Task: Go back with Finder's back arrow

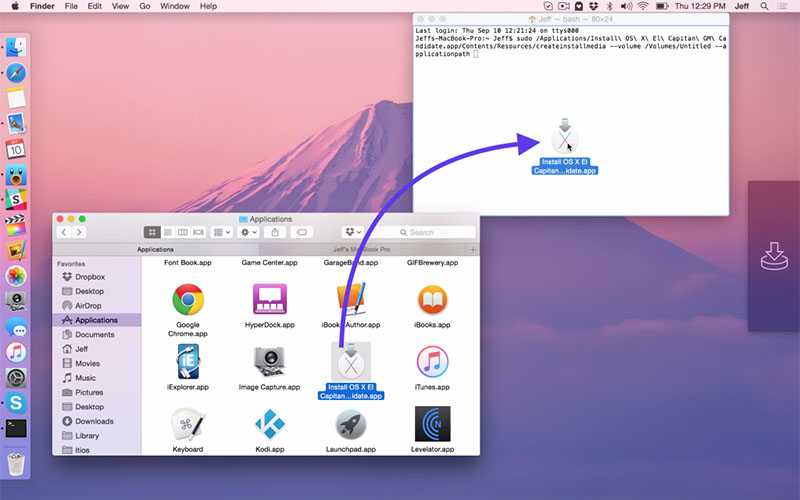Action: pos(64,232)
